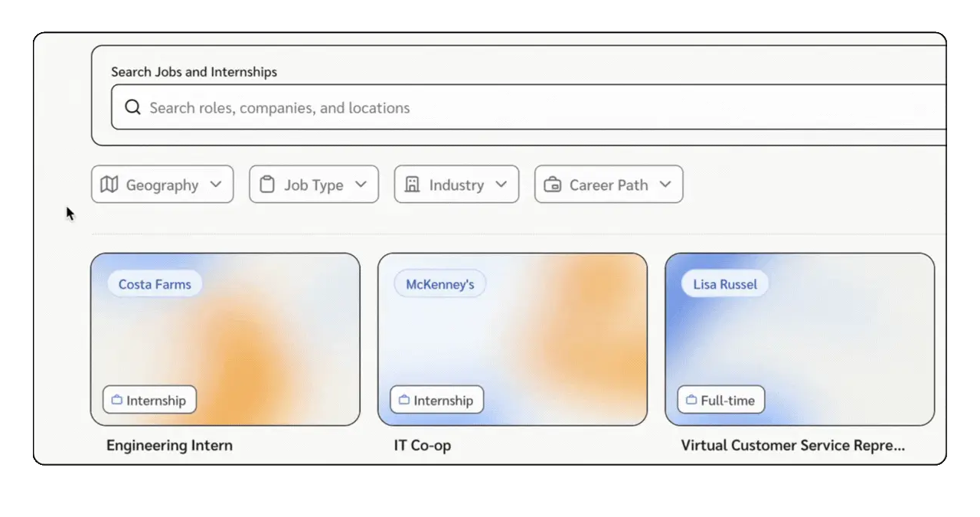Click briefcase icon in Full-time badge

pyautogui.click(x=691, y=400)
